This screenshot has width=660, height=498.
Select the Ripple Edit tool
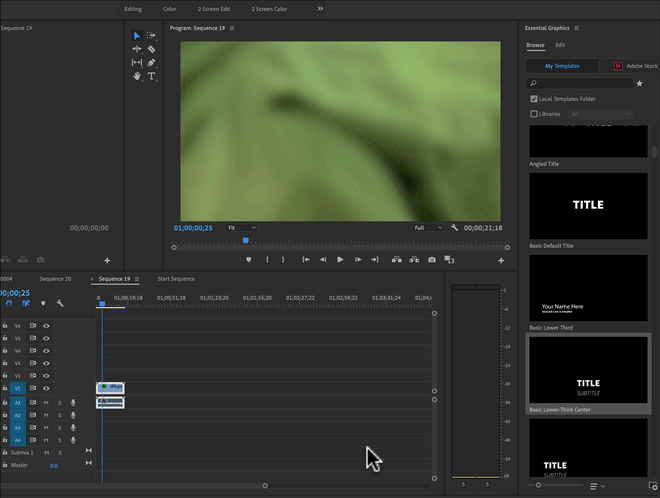pyautogui.click(x=137, y=49)
